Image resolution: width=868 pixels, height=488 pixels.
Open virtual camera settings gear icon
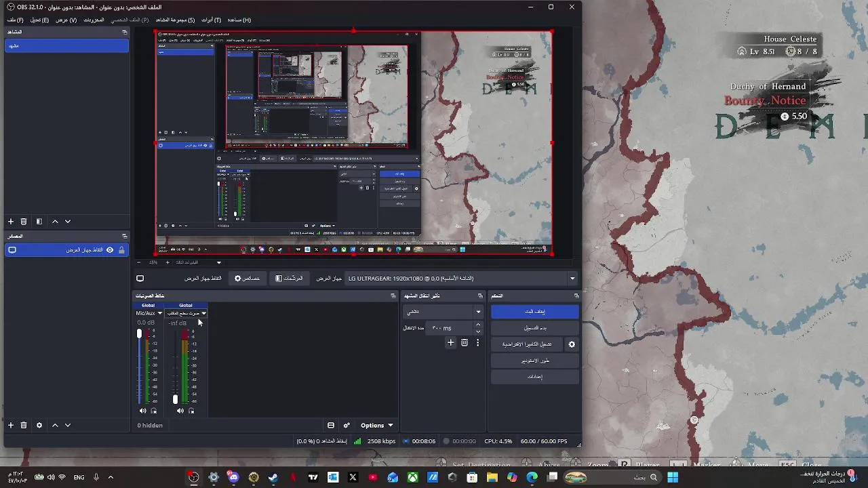pyautogui.click(x=572, y=344)
